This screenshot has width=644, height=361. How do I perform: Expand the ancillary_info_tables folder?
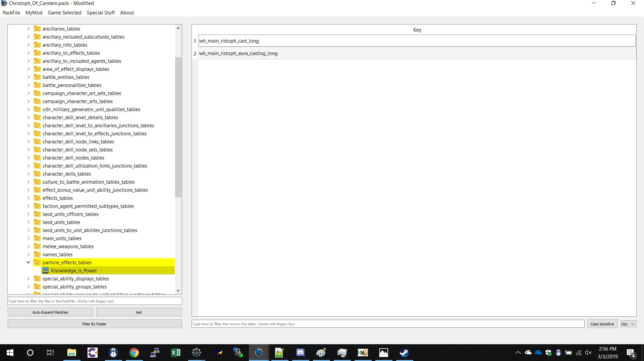29,45
